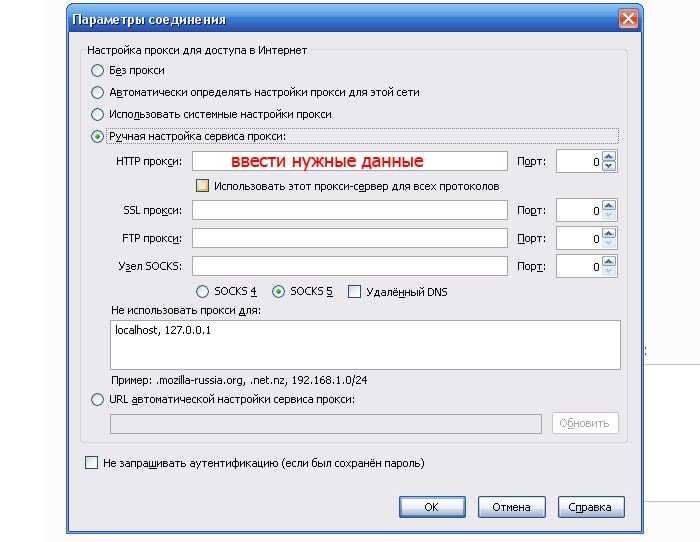The image size is (700, 542).
Task: Confirm settings with the OK button
Action: click(432, 507)
